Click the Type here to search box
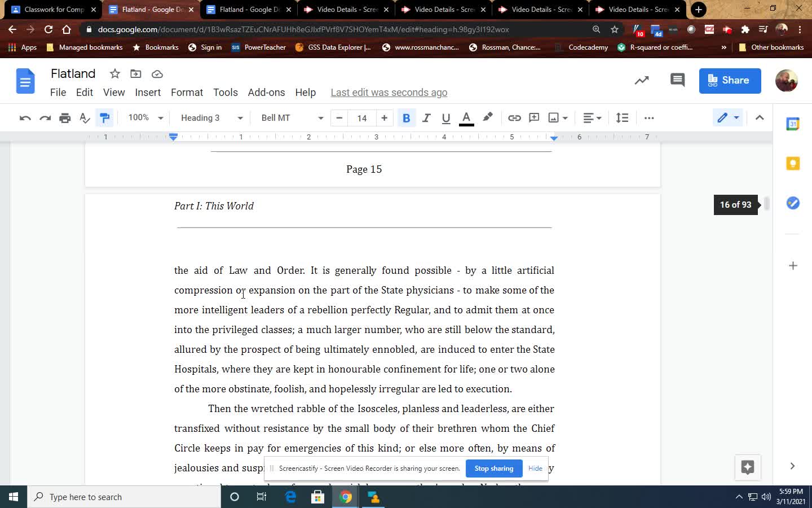This screenshot has height=508, width=812. pyautogui.click(x=124, y=497)
